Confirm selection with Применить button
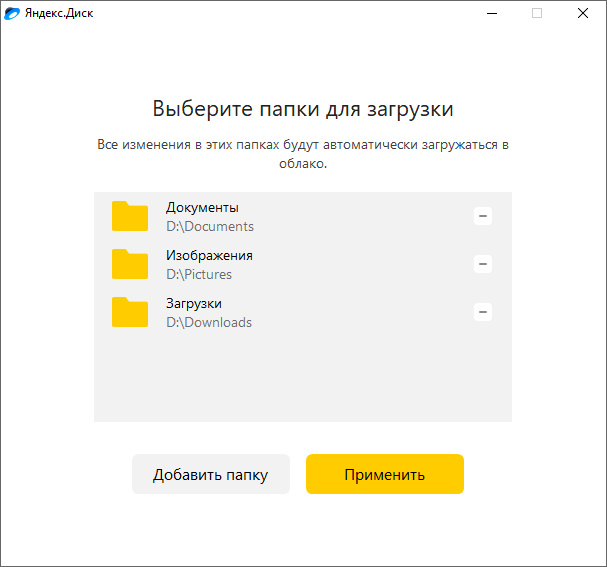Screen dimensions: 607x567 (384, 474)
